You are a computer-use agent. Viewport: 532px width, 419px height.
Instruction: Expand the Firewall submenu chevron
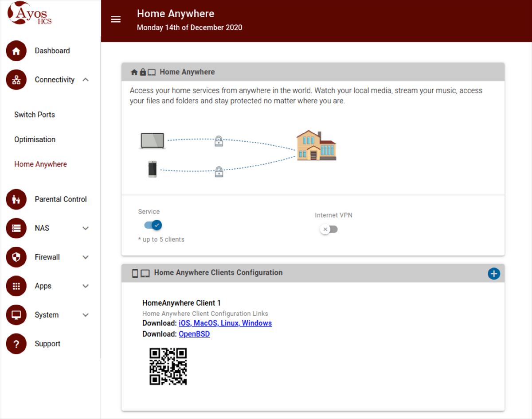click(x=86, y=257)
